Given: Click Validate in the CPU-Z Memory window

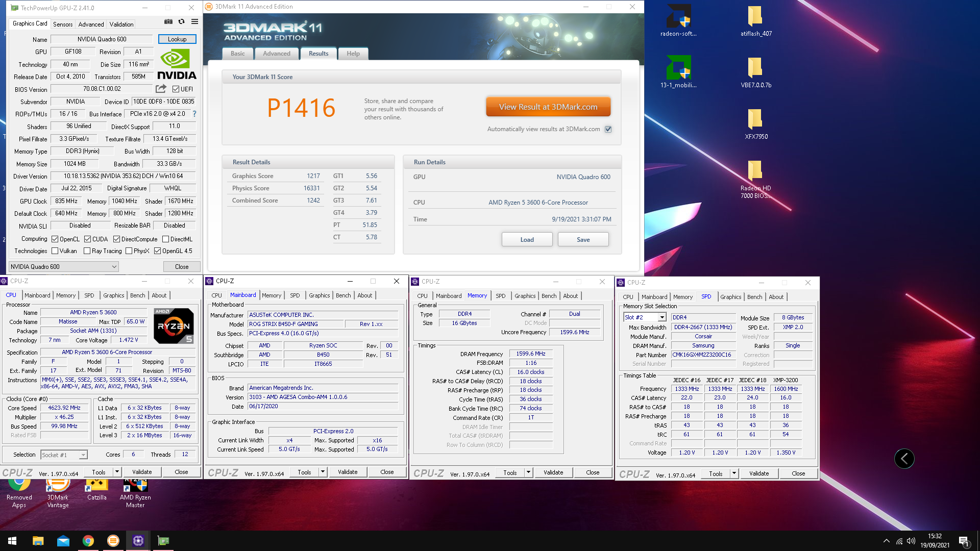Looking at the screenshot, I should (x=553, y=472).
